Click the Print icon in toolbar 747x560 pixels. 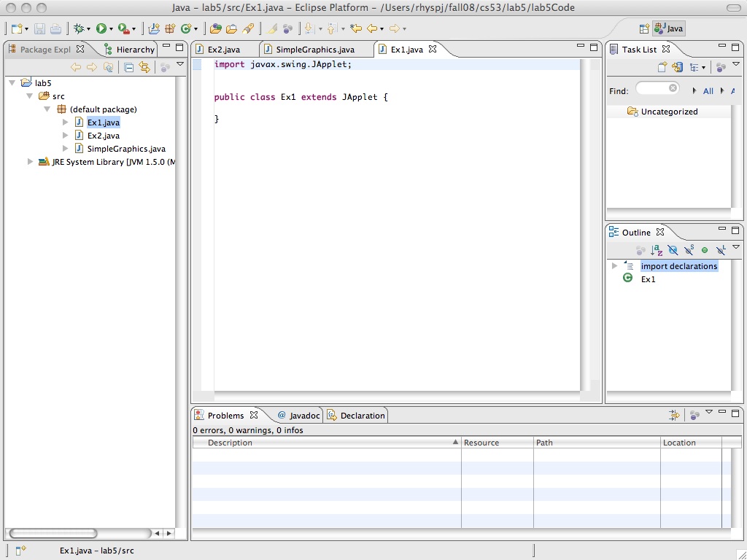pyautogui.click(x=55, y=28)
